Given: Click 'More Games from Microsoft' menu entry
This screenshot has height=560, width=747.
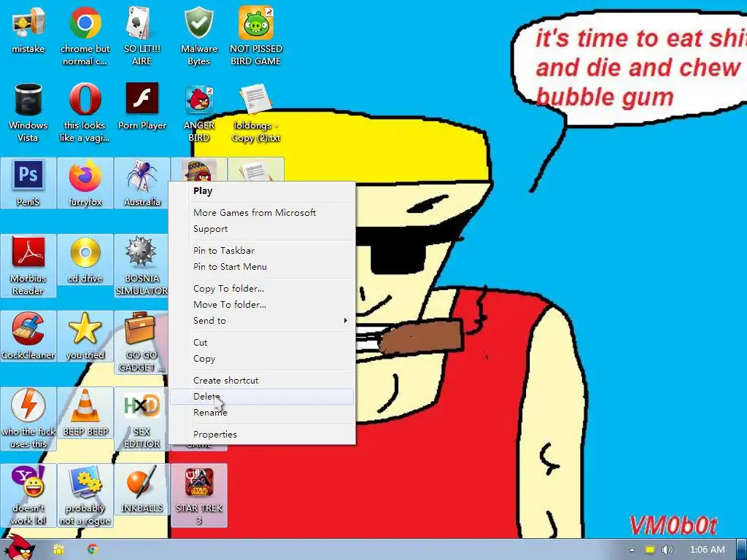Looking at the screenshot, I should click(x=262, y=212).
